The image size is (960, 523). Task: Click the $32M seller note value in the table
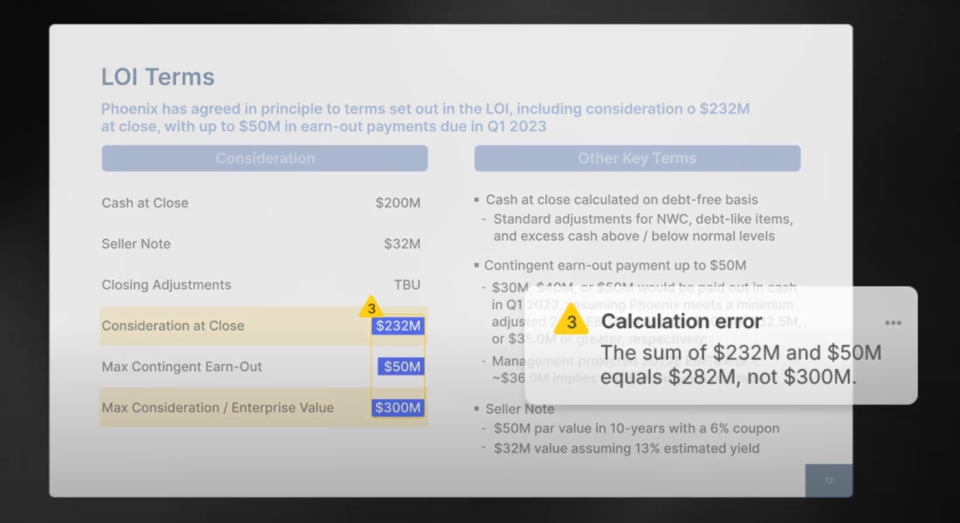[402, 244]
